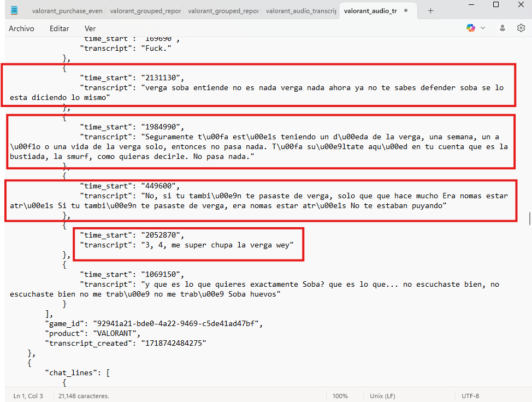This screenshot has height=402, width=532.
Task: Click the transcript_created "1718742484275" line
Action: click(126, 344)
